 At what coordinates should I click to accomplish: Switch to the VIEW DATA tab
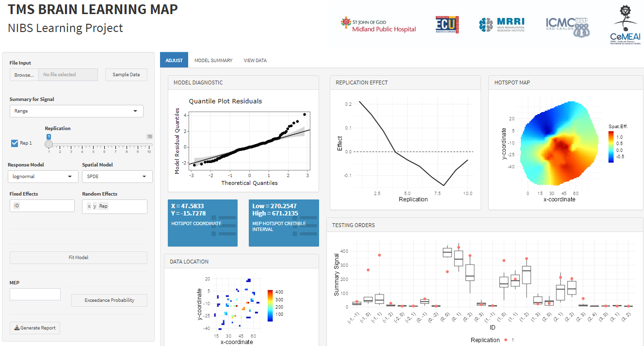[255, 61]
